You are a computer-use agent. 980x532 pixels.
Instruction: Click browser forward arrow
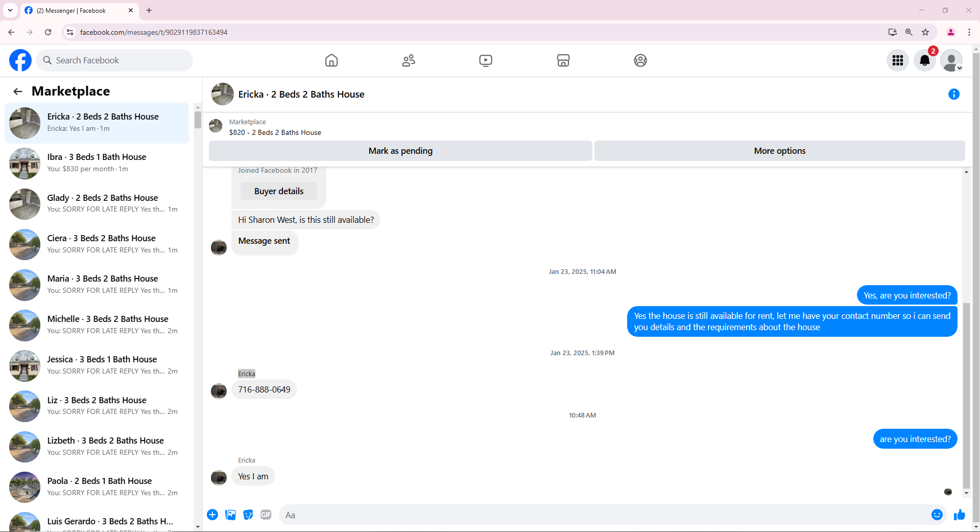tap(30, 32)
